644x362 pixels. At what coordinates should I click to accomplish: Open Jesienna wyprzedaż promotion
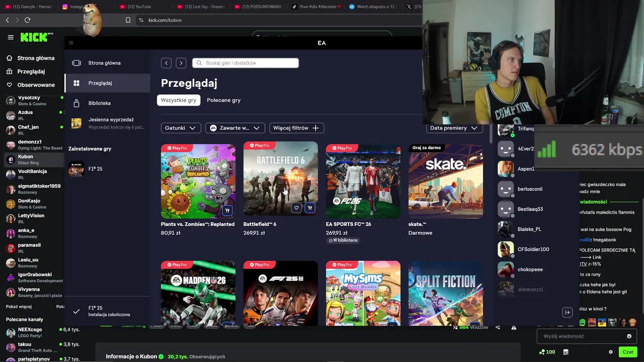107,123
